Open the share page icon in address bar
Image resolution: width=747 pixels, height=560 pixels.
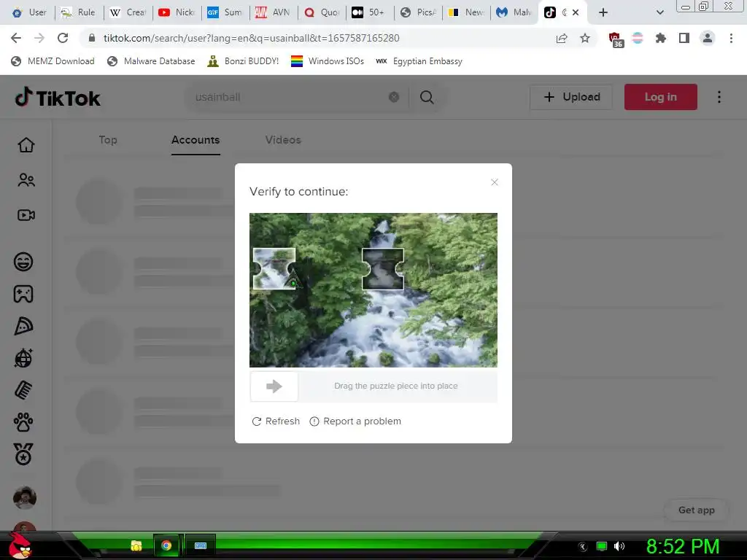point(562,38)
